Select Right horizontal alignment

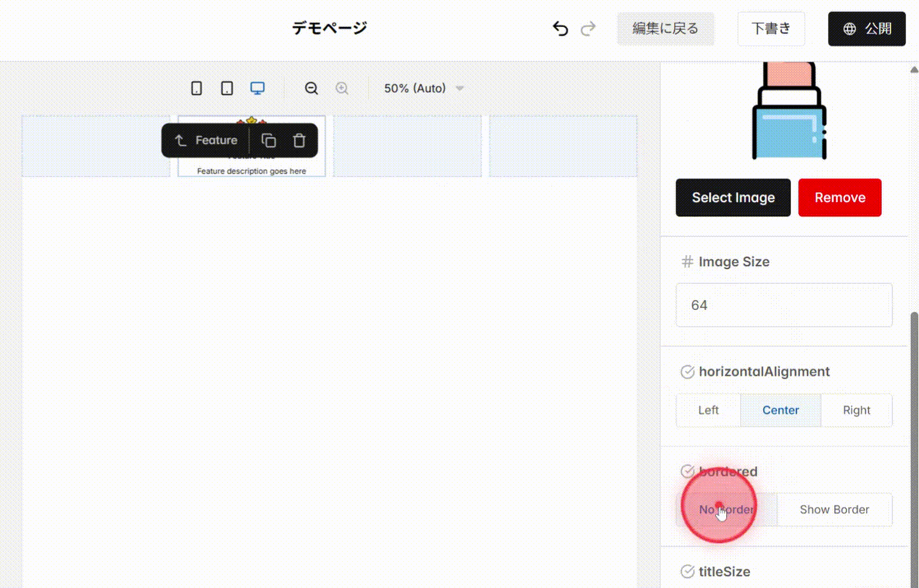coord(856,410)
